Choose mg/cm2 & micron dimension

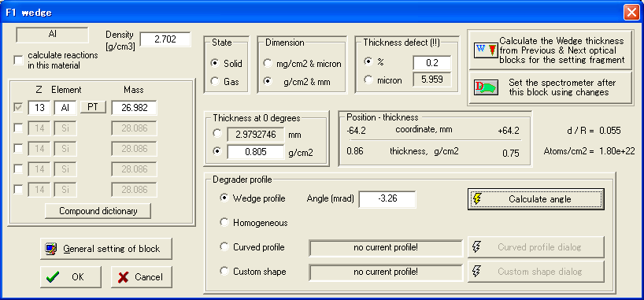point(268,63)
